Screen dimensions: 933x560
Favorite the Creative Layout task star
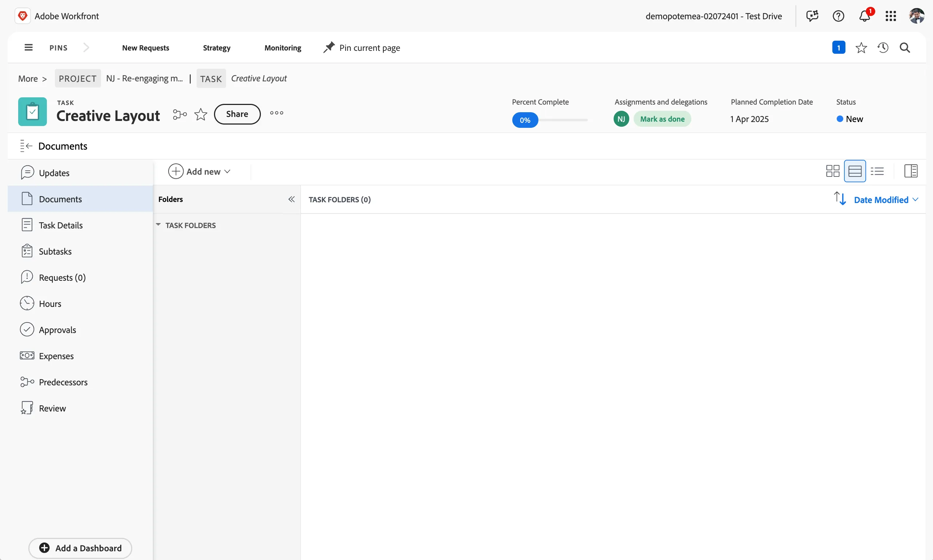[x=201, y=114]
